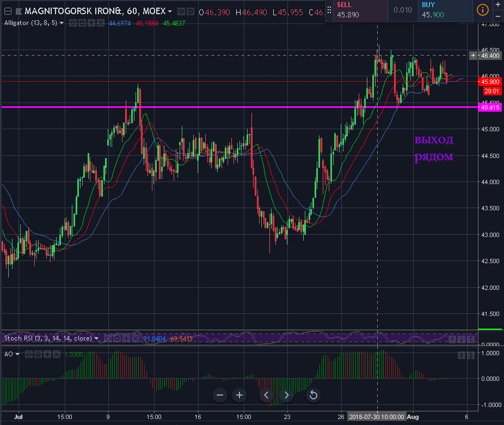Click the Aug label on time axis
Image resolution: width=504 pixels, height=425 pixels.
[413, 417]
